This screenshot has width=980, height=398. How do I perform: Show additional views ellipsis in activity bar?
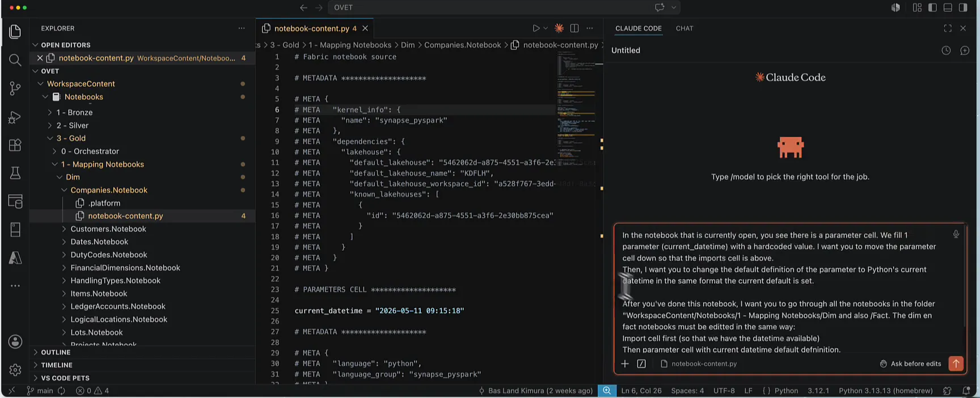coord(15,286)
